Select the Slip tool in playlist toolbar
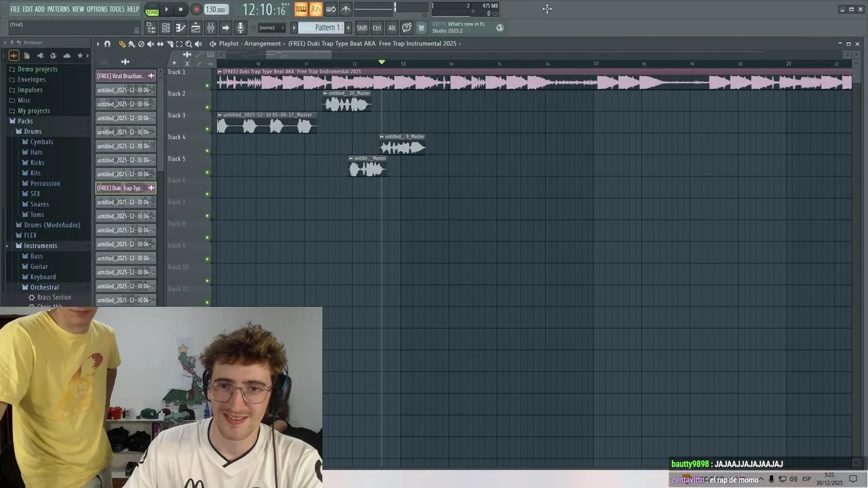Viewport: 868px width, 488px height. point(160,44)
